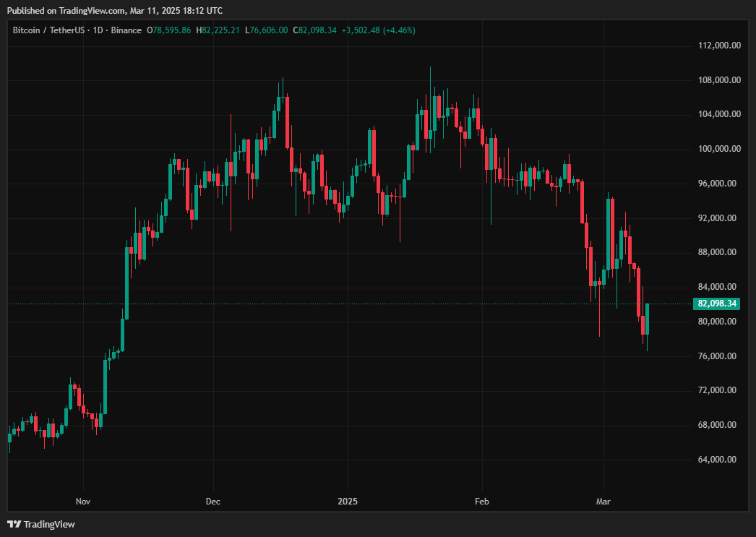Click the 100,000.00 price axis label
Viewport: 756px width, 537px height.
tap(719, 149)
